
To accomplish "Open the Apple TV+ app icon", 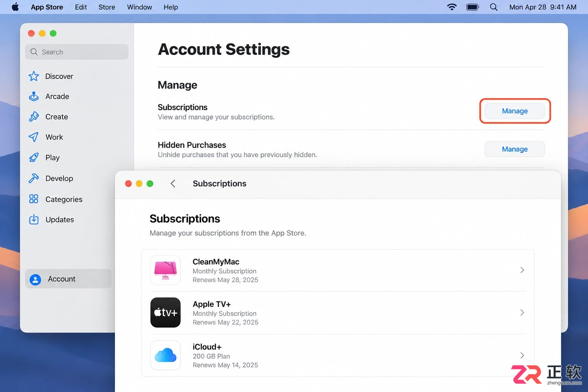I will (x=165, y=312).
